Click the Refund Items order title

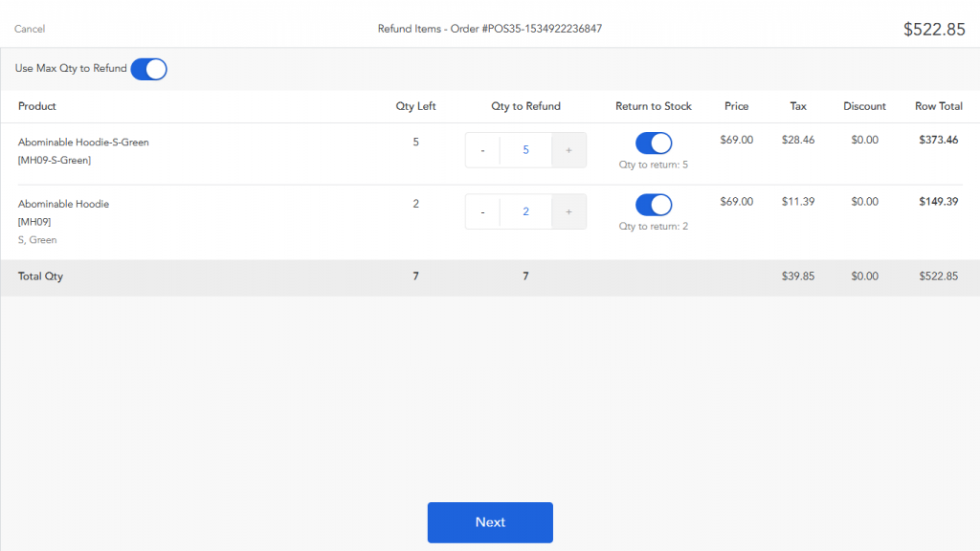pyautogui.click(x=490, y=29)
